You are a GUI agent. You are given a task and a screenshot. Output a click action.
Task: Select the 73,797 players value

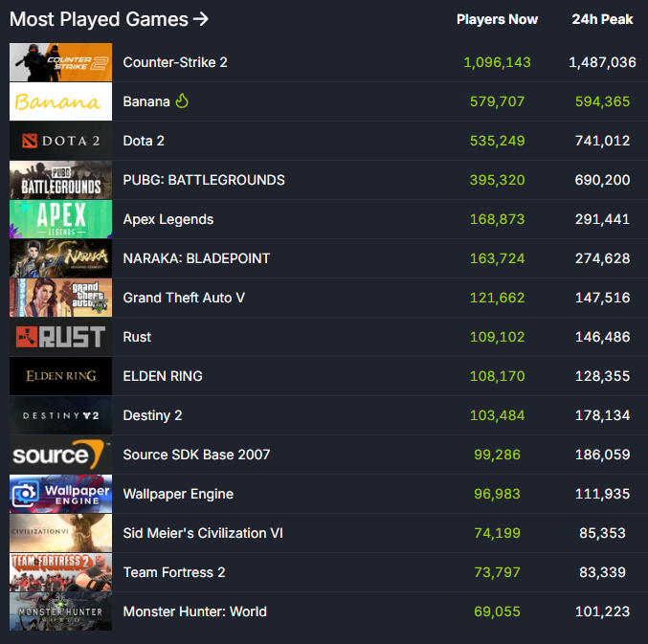tap(497, 572)
